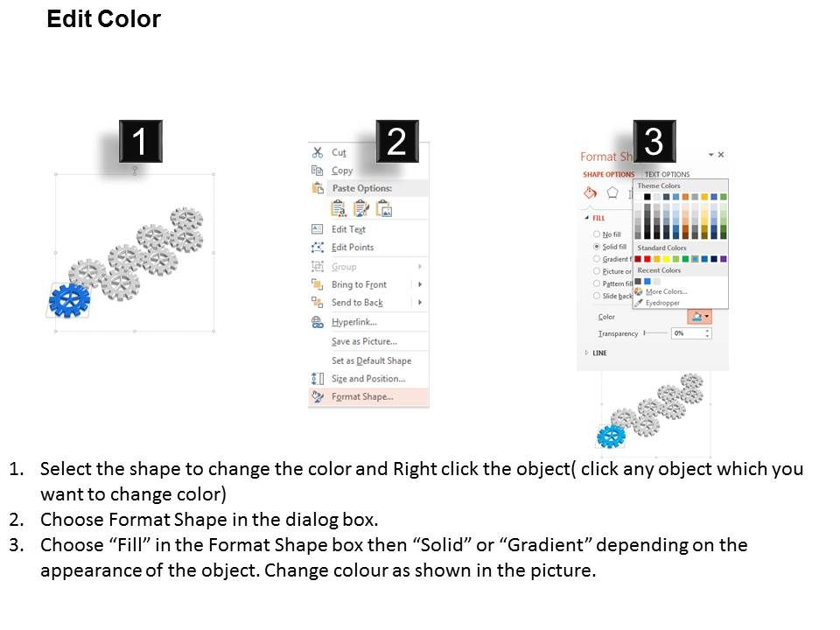Select the Gradient fill option
The height and width of the screenshot is (630, 840).
(x=596, y=258)
